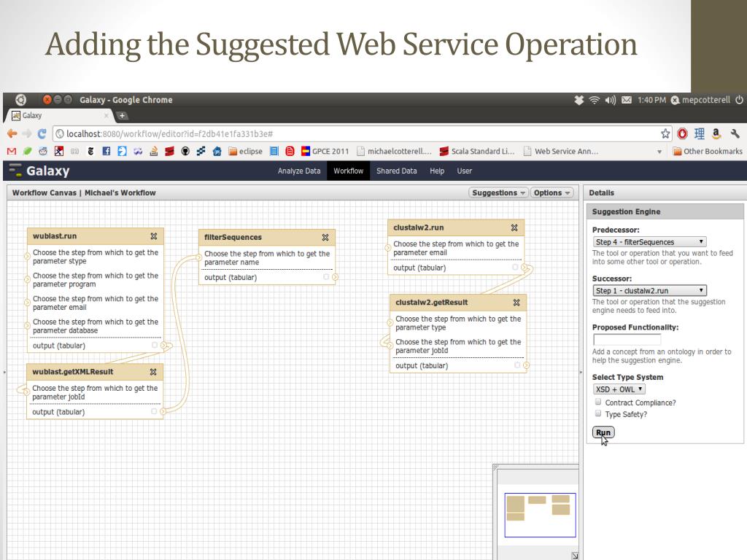The height and width of the screenshot is (560, 747).
Task: Click the workflow overview minimap viewport
Action: (540, 515)
